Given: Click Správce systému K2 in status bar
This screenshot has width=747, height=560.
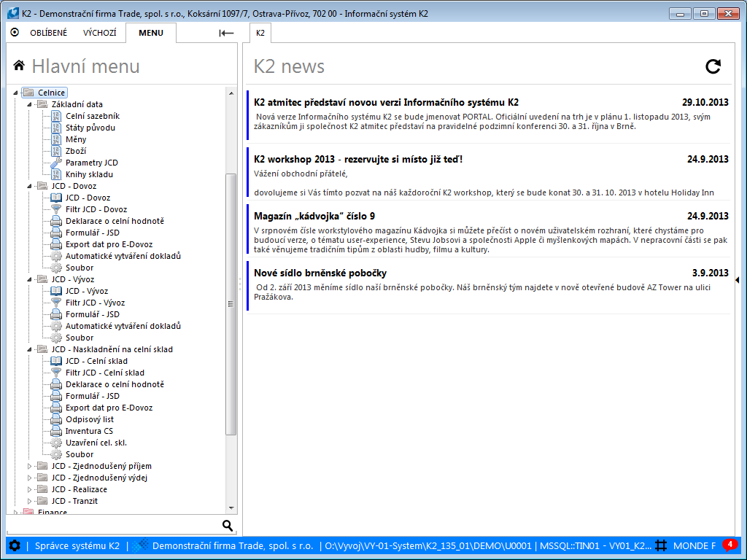Looking at the screenshot, I should [x=77, y=545].
